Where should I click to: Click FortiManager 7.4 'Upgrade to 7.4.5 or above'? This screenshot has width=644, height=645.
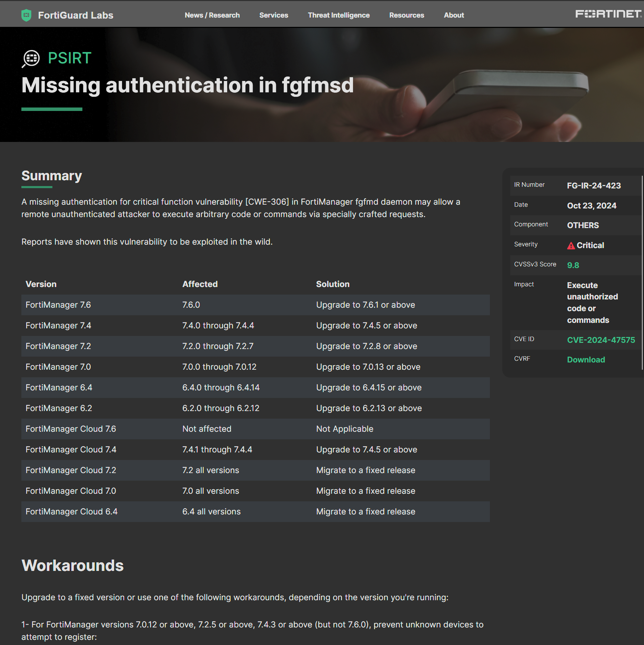click(x=366, y=325)
